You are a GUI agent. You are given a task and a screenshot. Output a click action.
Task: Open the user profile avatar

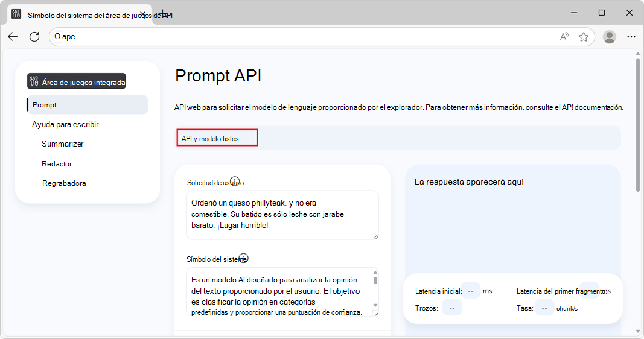coord(610,37)
